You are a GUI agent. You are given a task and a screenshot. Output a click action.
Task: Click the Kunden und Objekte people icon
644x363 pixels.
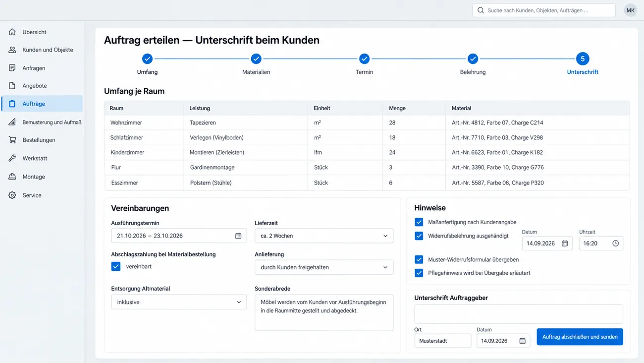pyautogui.click(x=12, y=50)
